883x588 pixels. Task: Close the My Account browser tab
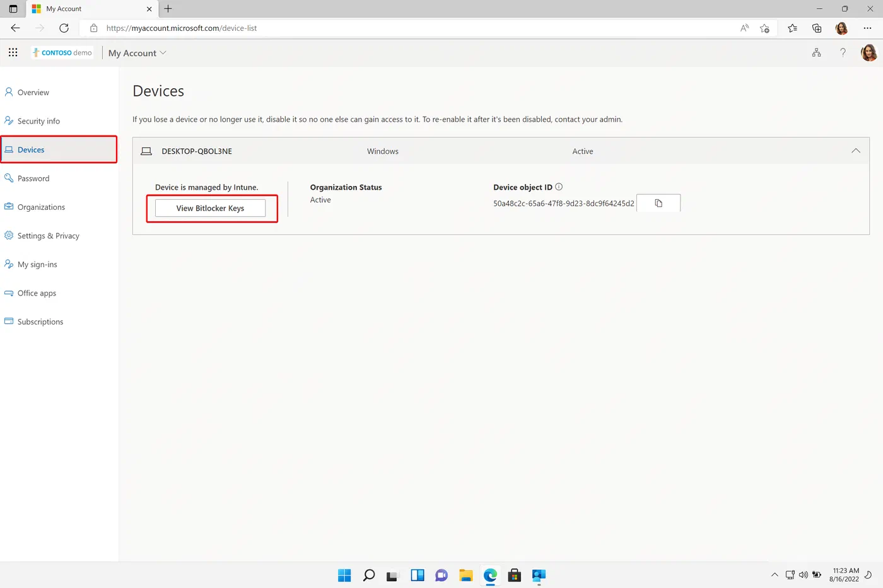coord(149,9)
